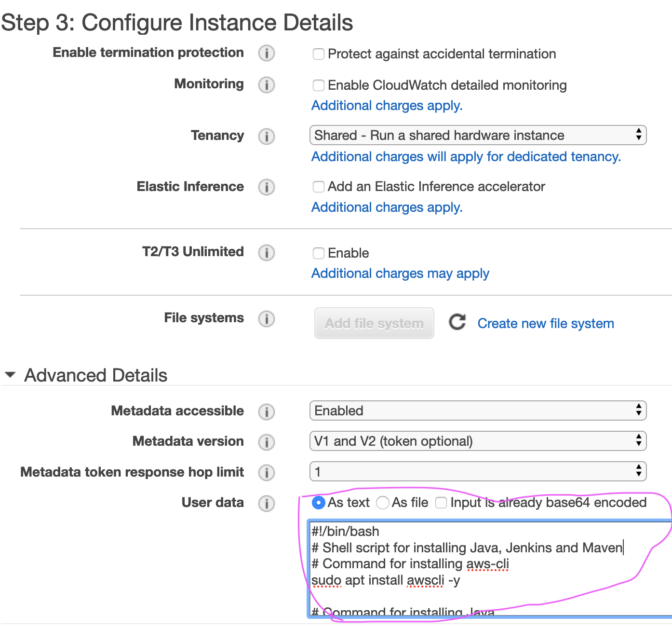The height and width of the screenshot is (629, 672).
Task: Enable CloudWatch detailed monitoring
Action: point(319,85)
